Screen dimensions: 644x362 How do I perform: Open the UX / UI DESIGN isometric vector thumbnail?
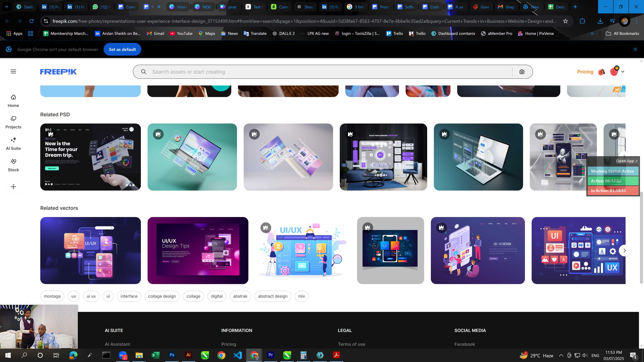click(x=477, y=250)
